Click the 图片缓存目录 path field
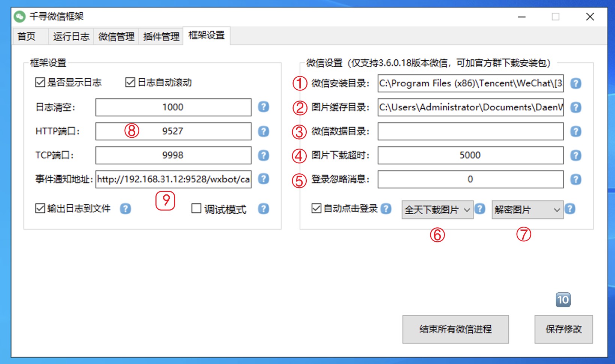Viewport: 615px width, 364px height. pyautogui.click(x=471, y=107)
